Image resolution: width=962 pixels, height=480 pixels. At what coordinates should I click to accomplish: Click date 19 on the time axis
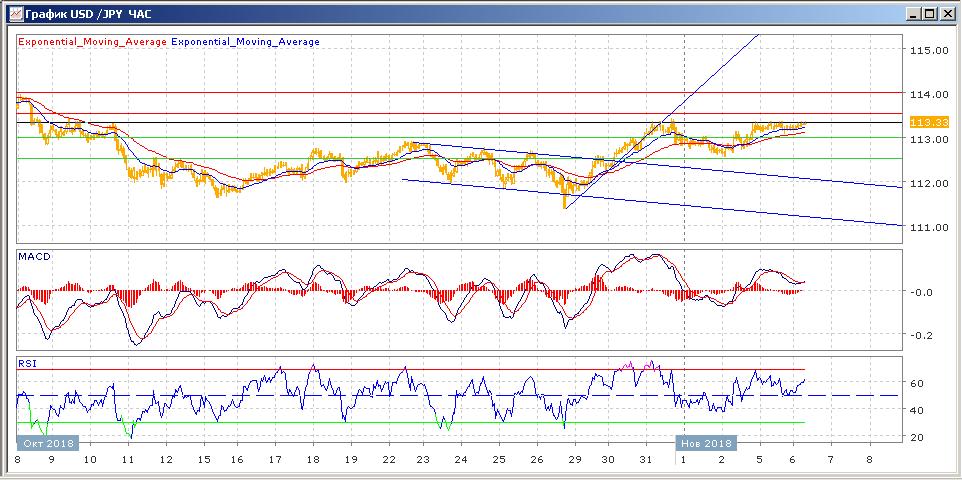click(x=351, y=459)
